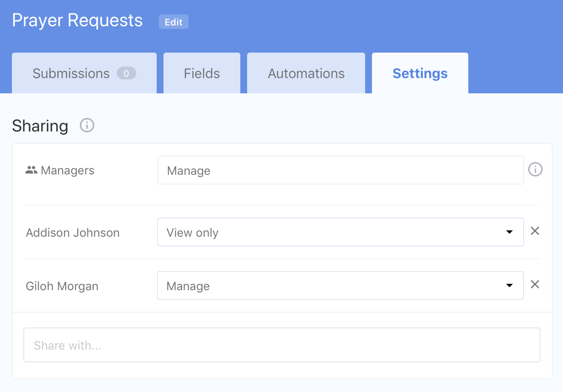
Task: Click the Managers group people icon
Action: tap(31, 171)
